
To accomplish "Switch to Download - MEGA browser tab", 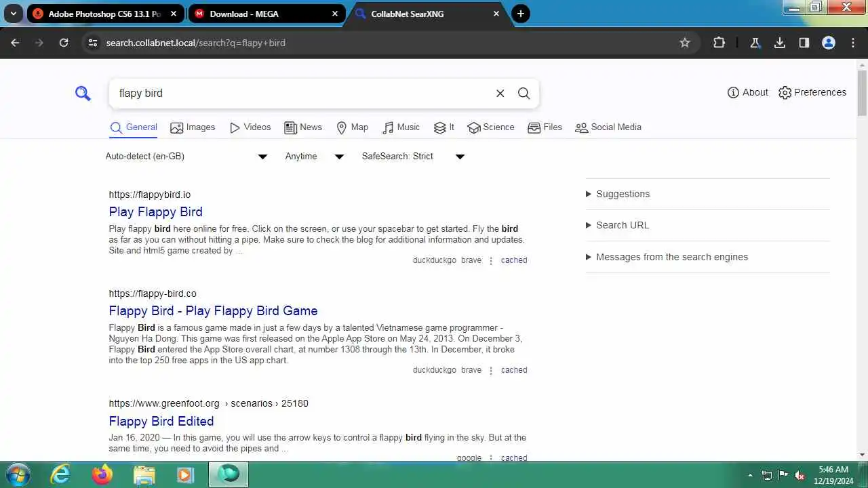I will pos(267,14).
